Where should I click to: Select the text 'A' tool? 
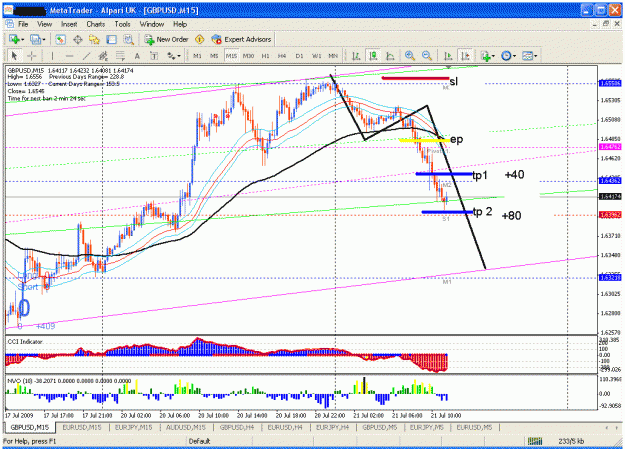[x=137, y=56]
